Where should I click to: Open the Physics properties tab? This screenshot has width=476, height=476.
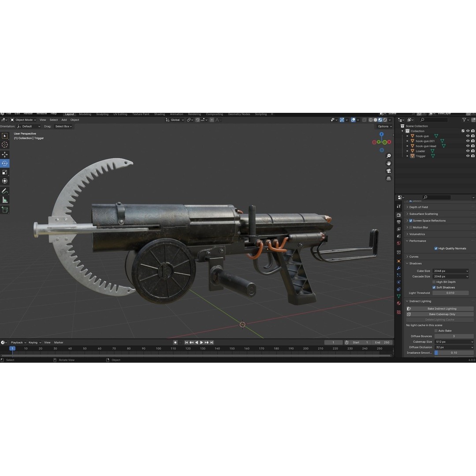[398, 282]
